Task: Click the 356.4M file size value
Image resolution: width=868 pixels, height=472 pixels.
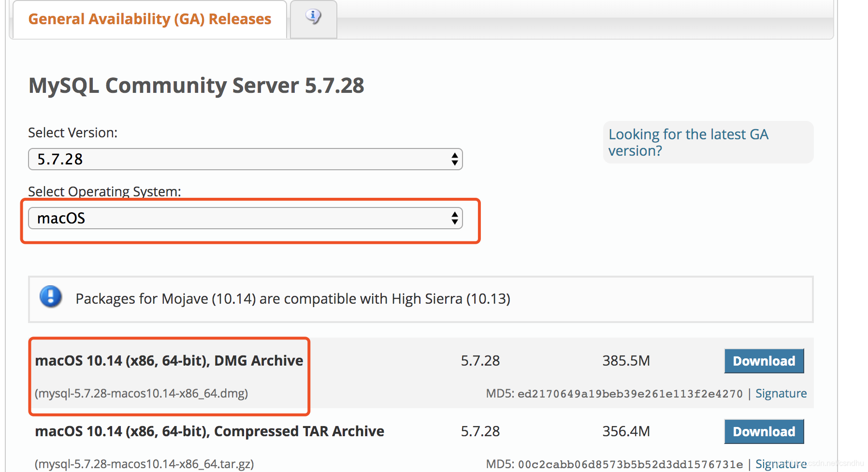Action: (626, 431)
